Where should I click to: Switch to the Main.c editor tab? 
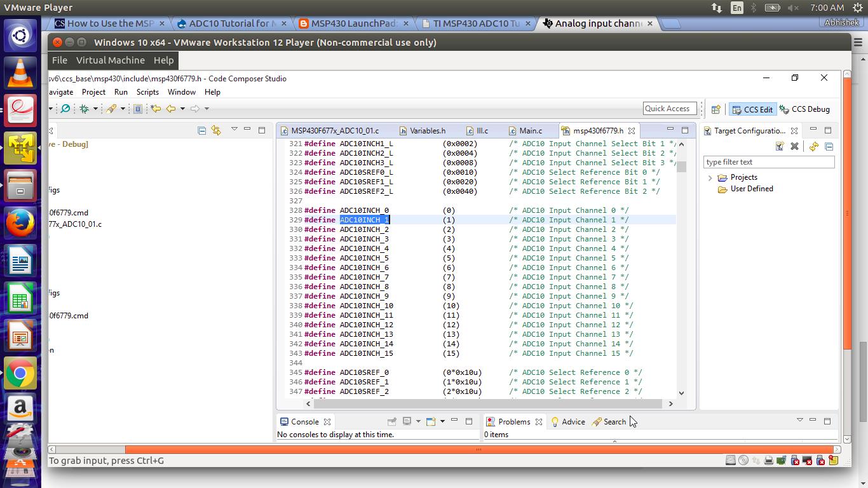point(531,131)
